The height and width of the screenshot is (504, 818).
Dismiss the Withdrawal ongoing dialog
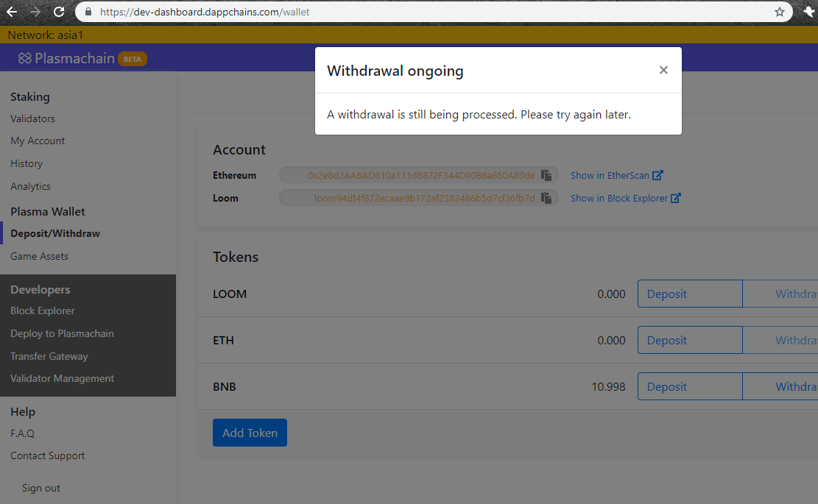coord(663,70)
